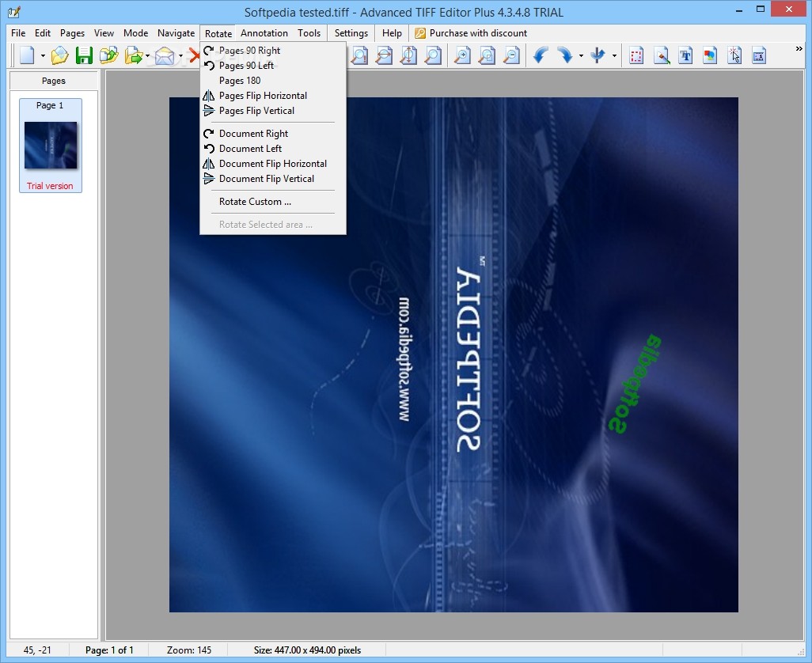Click the Zoom in magnifier icon
Screen dimensions: 812x663
[x=461, y=55]
